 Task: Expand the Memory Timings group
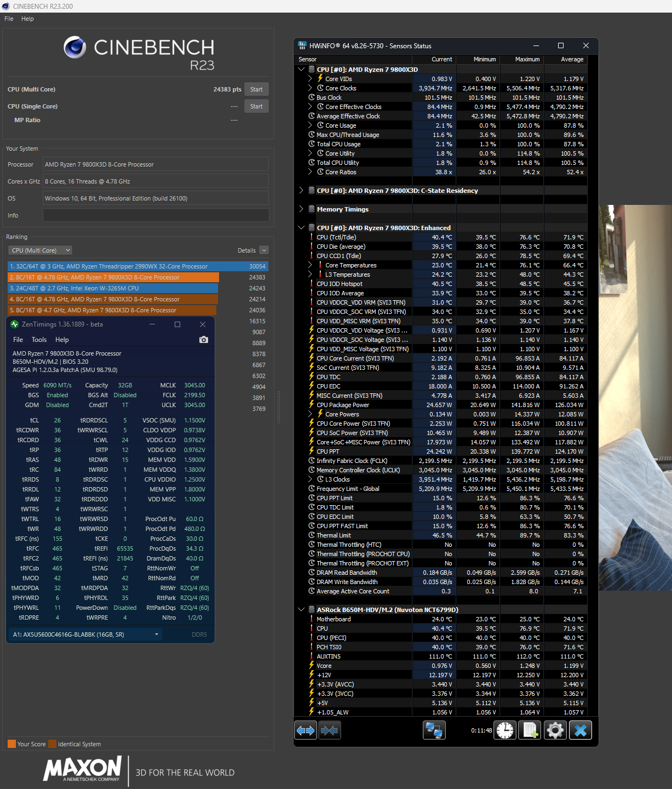(x=301, y=209)
